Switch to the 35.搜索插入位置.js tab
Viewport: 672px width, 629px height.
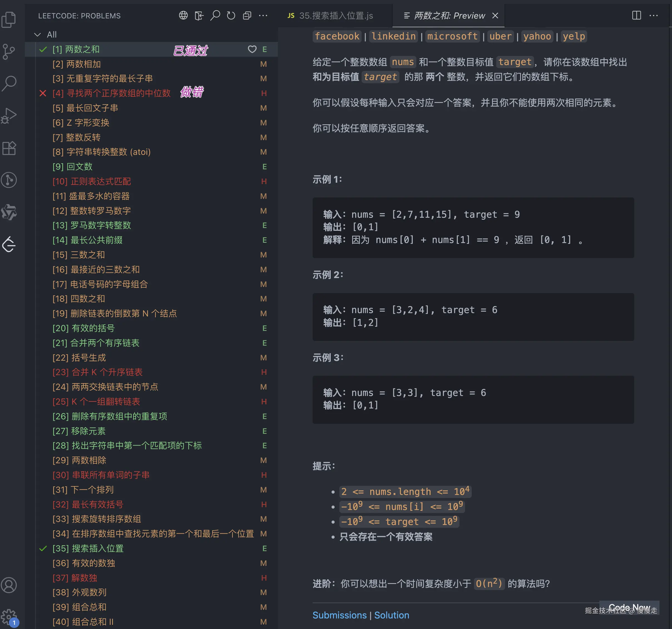tap(335, 16)
